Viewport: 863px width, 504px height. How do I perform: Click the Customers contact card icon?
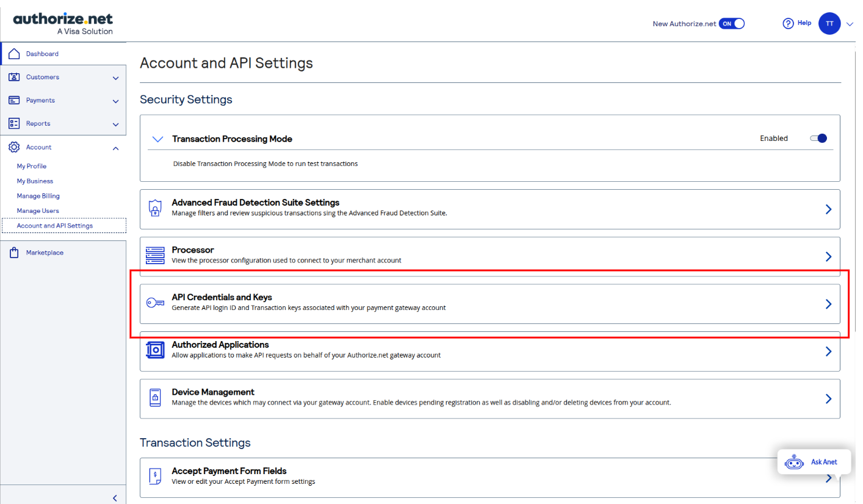tap(15, 77)
